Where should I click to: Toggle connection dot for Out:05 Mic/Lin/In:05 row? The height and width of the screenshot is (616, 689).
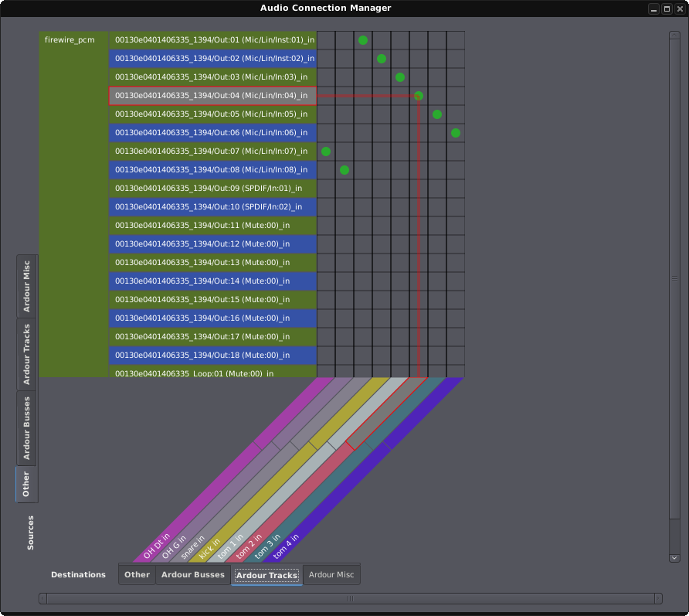click(436, 114)
